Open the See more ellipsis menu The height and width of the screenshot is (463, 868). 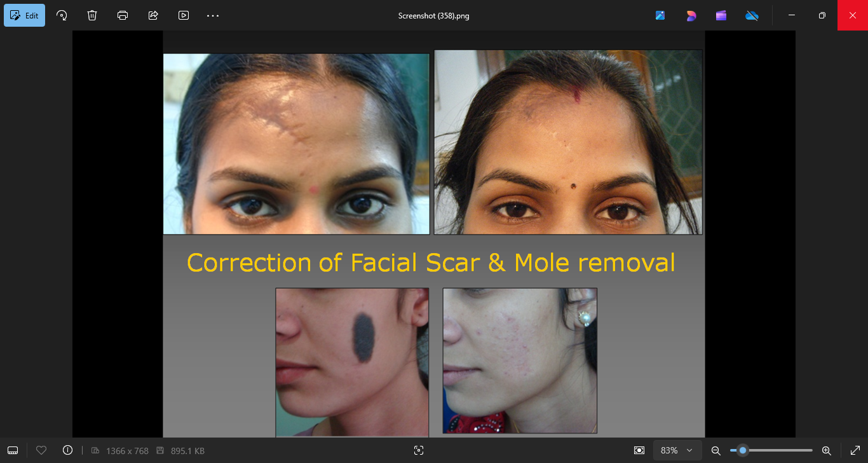[x=213, y=15]
